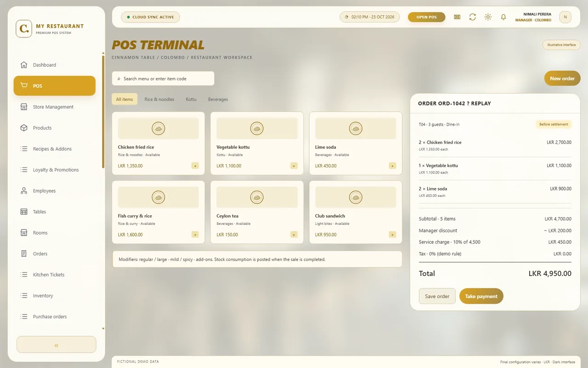Switch to Kottu category tab
The image size is (588, 368).
click(x=191, y=99)
